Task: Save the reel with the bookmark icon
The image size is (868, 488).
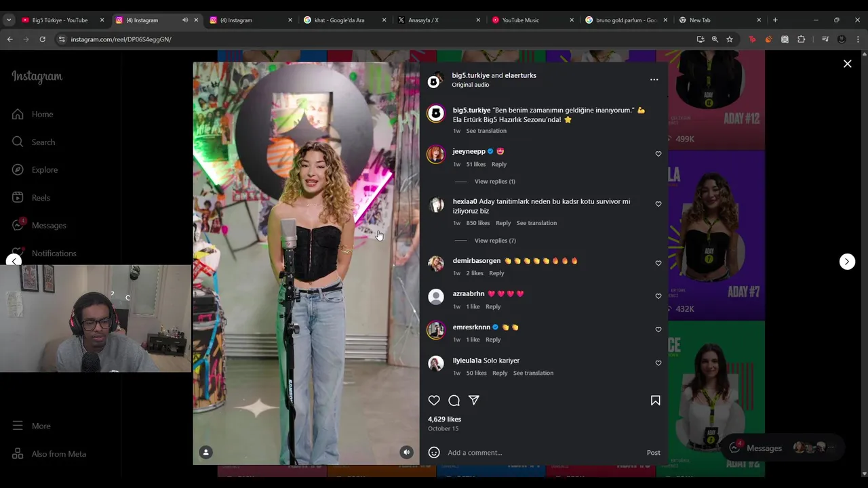Action: [x=655, y=401]
